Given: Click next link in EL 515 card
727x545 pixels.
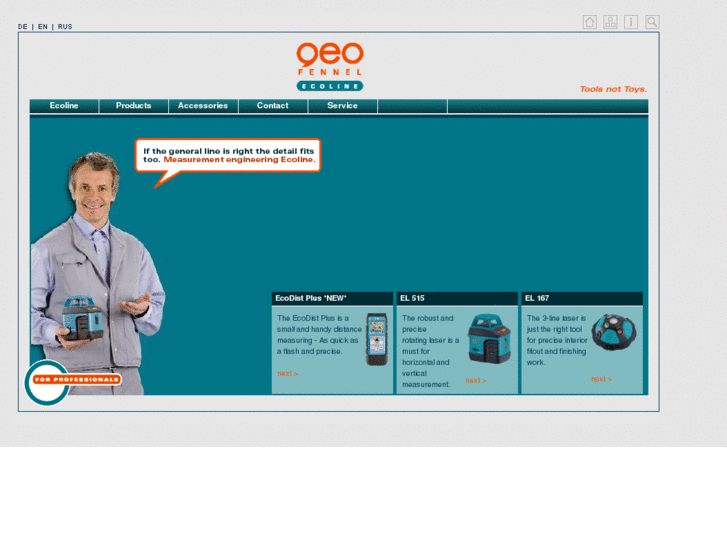Looking at the screenshot, I should pyautogui.click(x=476, y=380).
